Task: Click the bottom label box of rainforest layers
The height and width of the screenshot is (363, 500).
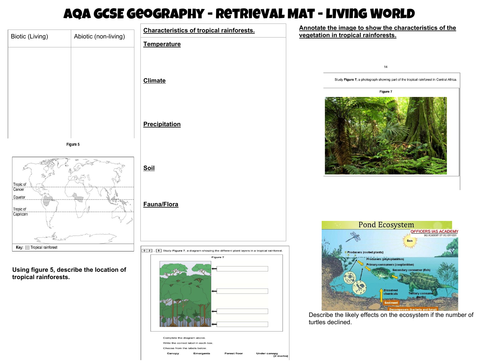Action: (x=242, y=324)
